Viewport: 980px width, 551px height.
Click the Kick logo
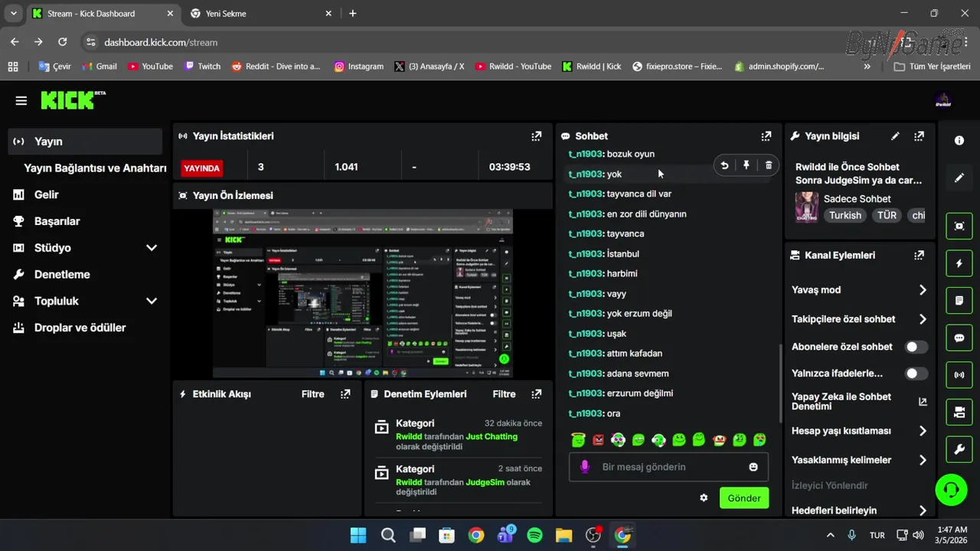[x=72, y=100]
